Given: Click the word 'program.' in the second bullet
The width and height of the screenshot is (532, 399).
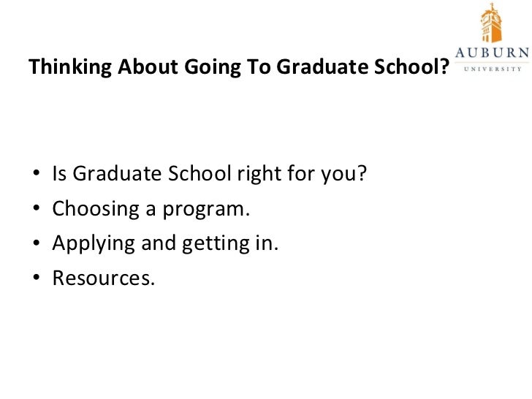Looking at the screenshot, I should 206,210.
